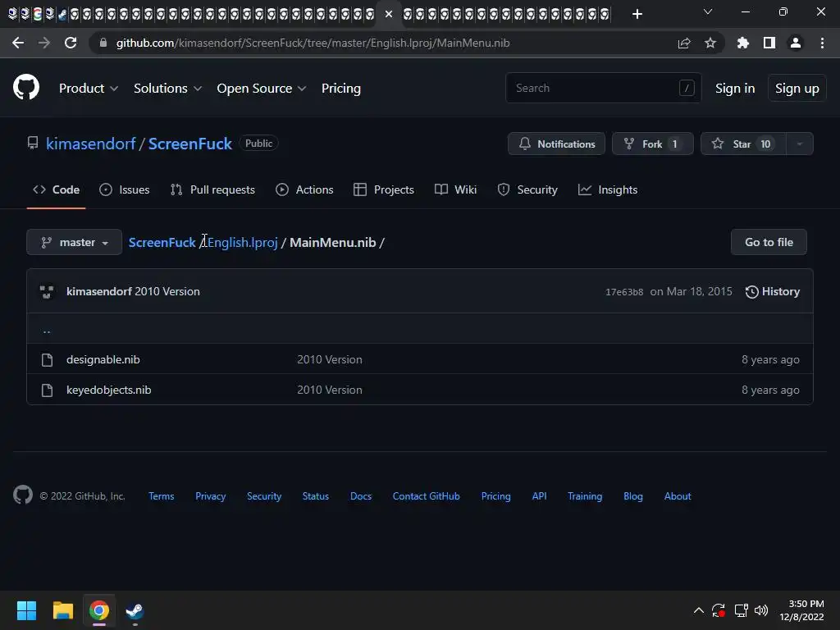This screenshot has width=840, height=630.
Task: Open the Star lists dropdown arrow
Action: 799,144
